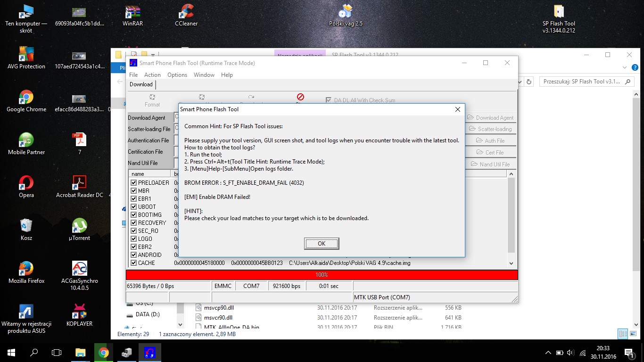Viewport: 644px width, 362px height.
Task: Click the partition list vertical scrollbar
Action: coord(511,218)
